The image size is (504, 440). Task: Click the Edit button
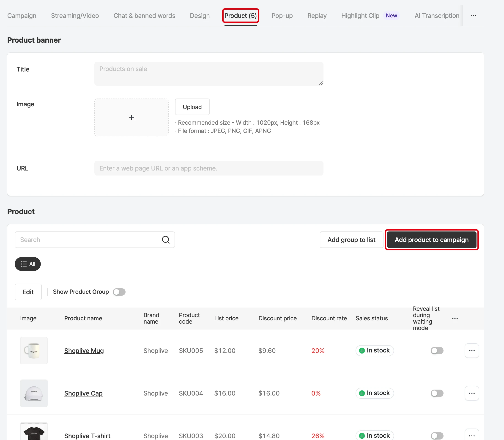point(28,292)
